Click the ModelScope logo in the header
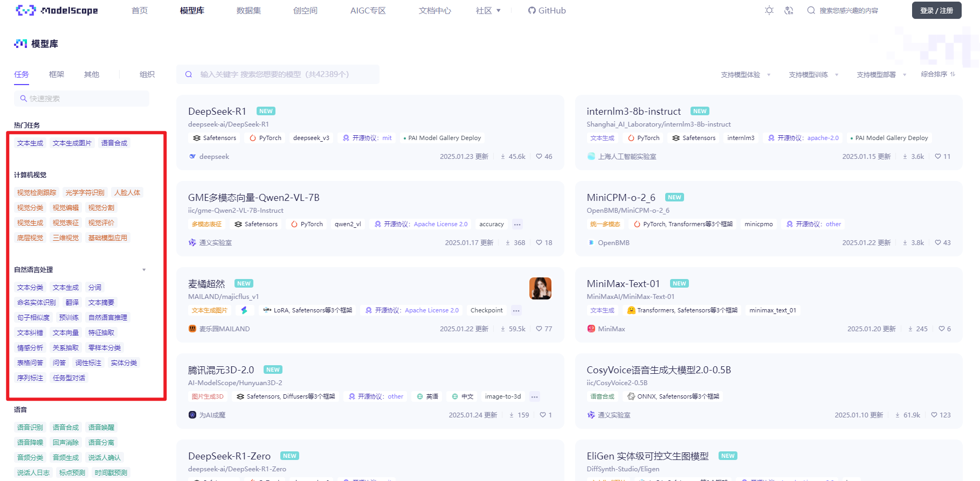Viewport: 980px width, 481px height. (x=57, y=10)
